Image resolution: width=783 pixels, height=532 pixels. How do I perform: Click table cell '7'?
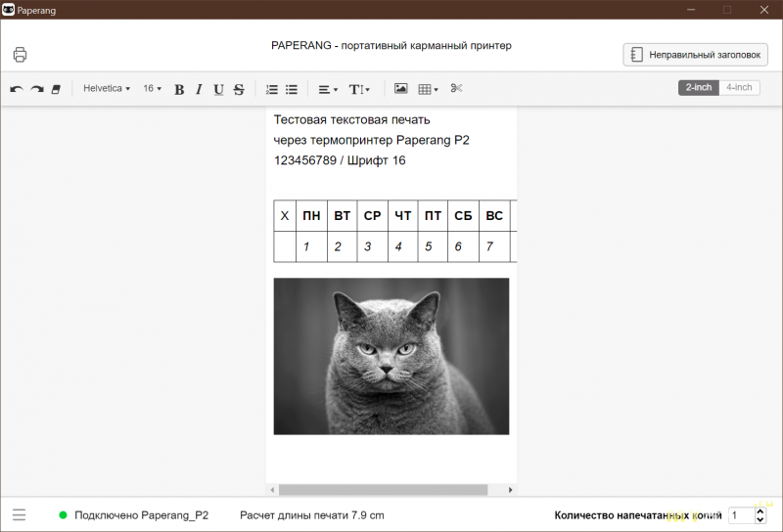pos(494,246)
